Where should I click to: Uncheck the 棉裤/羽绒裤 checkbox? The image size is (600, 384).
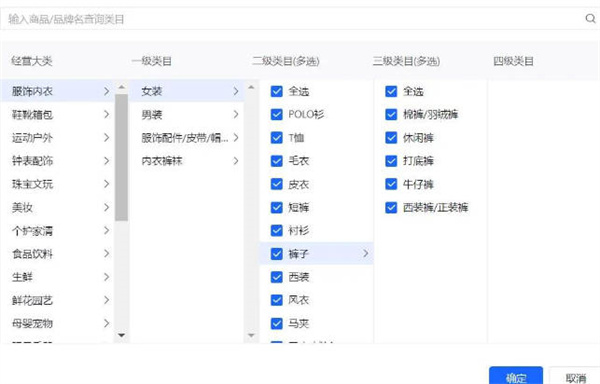pyautogui.click(x=391, y=114)
